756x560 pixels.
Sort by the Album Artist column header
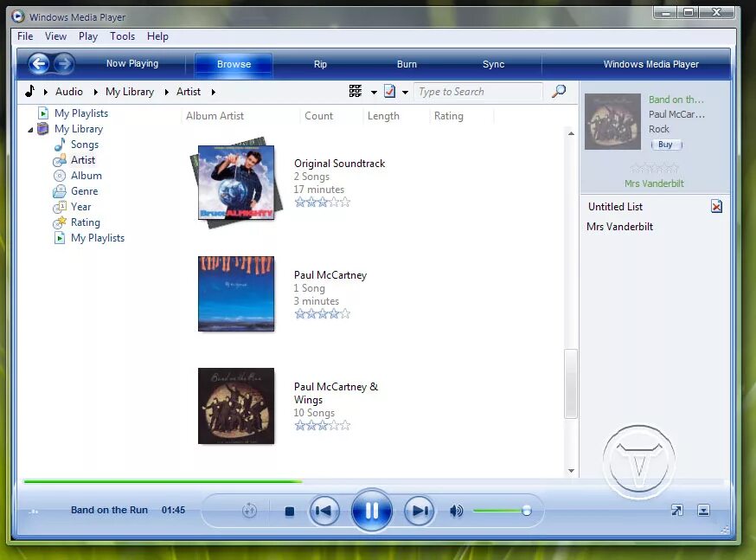(215, 116)
